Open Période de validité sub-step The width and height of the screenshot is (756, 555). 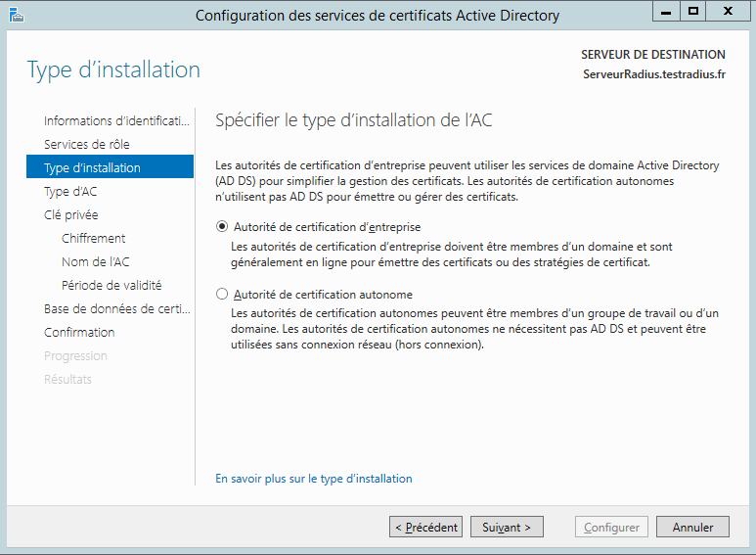click(111, 286)
